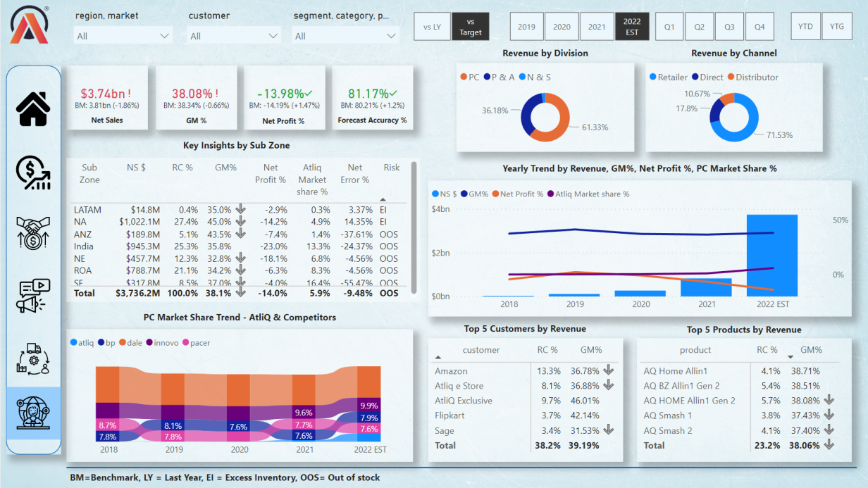Open the sales view handshake icon
This screenshot has width=868, height=488.
(x=33, y=232)
